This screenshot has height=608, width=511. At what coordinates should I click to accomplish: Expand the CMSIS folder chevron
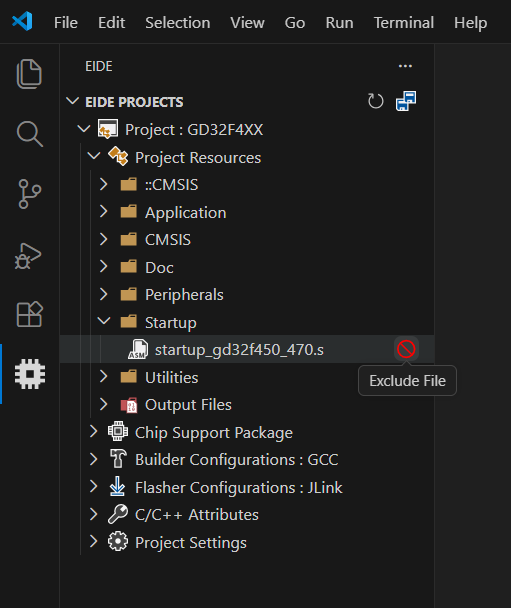(103, 239)
